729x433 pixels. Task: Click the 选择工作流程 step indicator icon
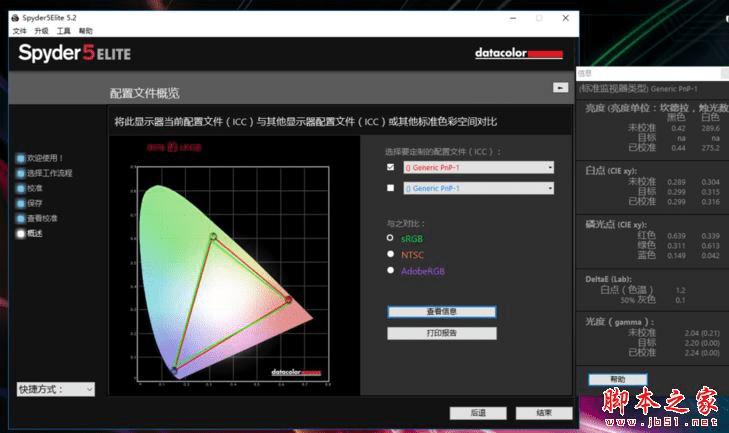pos(20,173)
